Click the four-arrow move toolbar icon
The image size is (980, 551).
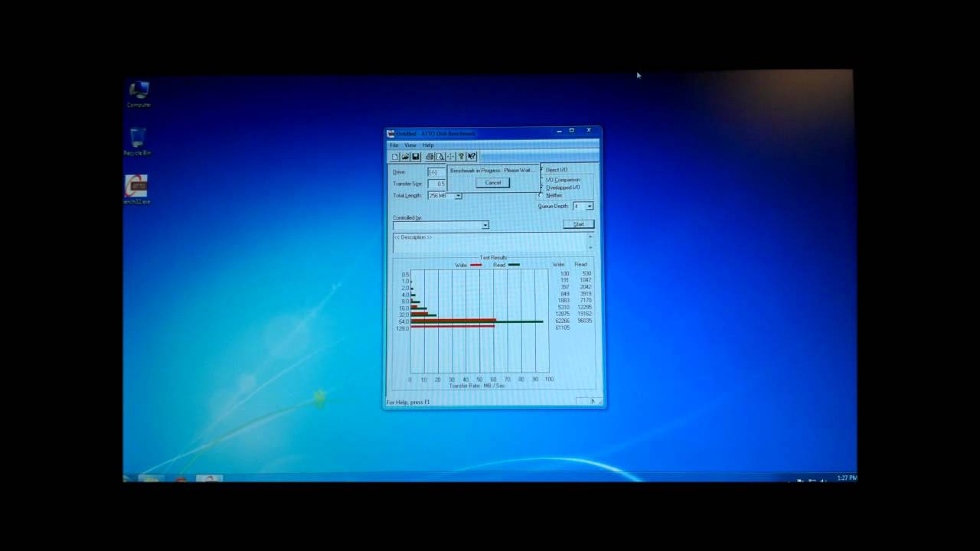click(450, 157)
